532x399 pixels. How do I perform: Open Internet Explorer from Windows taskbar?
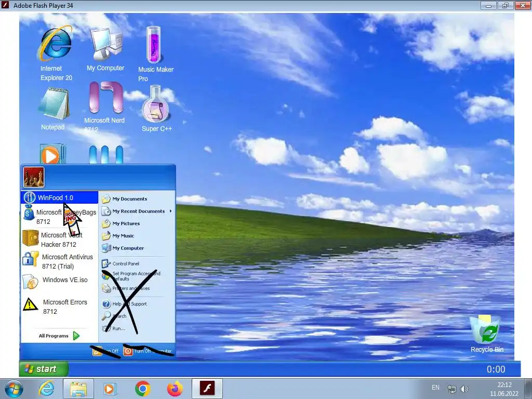(46, 389)
